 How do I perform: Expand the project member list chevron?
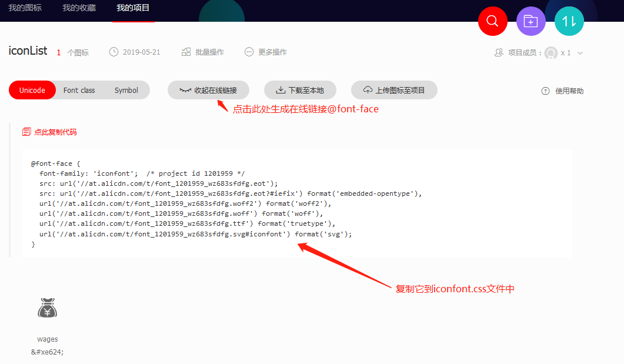click(x=580, y=52)
